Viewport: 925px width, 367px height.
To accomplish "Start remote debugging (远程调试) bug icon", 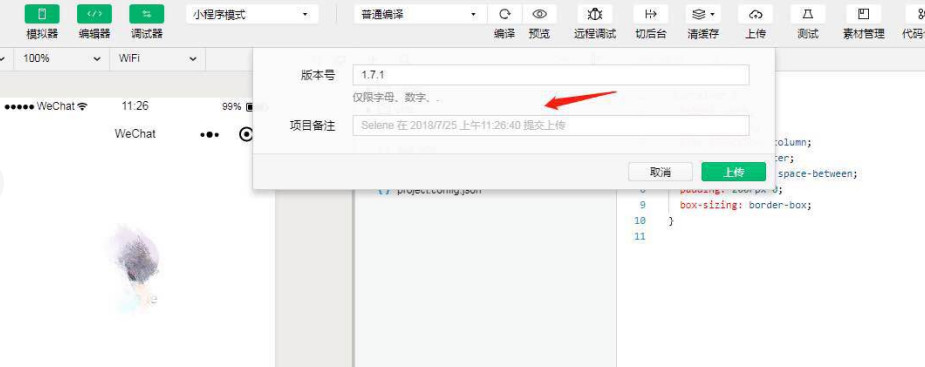I will tap(595, 14).
